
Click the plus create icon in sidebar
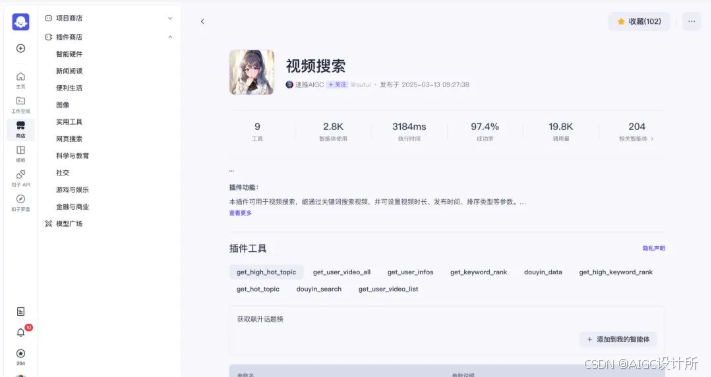pos(20,48)
